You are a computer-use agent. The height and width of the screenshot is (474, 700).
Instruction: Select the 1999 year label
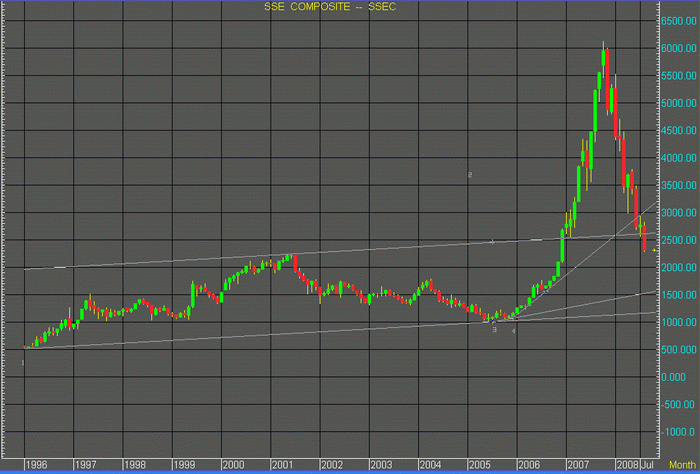pyautogui.click(x=184, y=465)
